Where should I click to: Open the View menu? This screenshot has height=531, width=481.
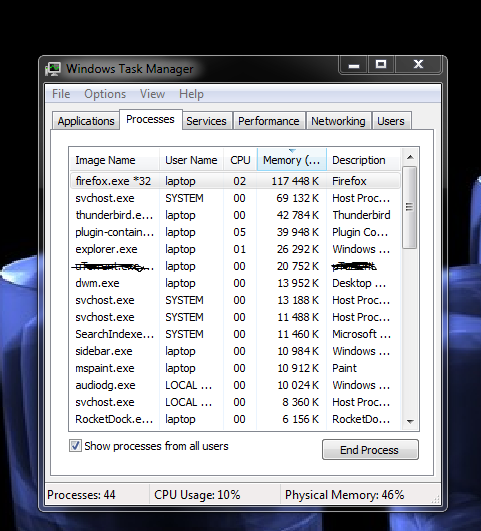(152, 94)
